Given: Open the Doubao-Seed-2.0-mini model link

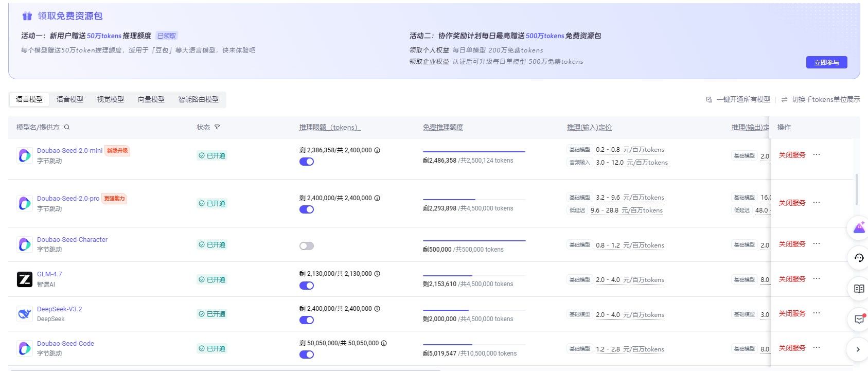Looking at the screenshot, I should point(69,150).
